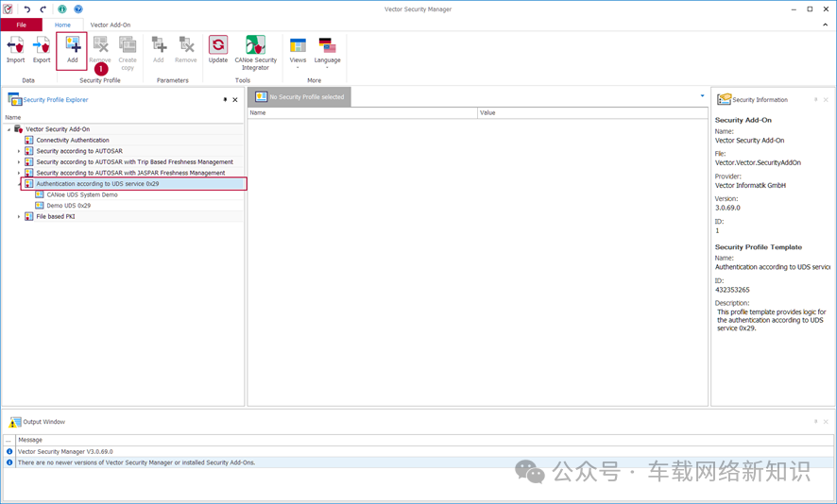Image resolution: width=837 pixels, height=504 pixels.
Task: Select CANoe UDS System Demo profile
Action: coord(82,194)
